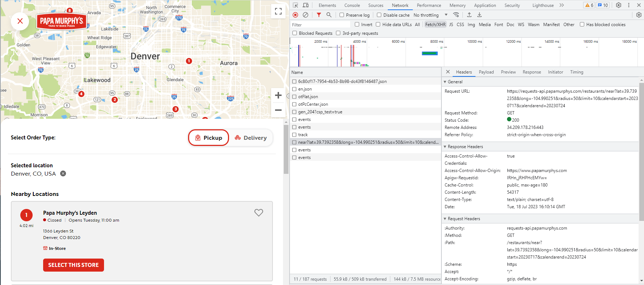Viewport: 644px width, 285px height.
Task: Clear the selected location Denver, CO, USA
Action: coord(63,173)
